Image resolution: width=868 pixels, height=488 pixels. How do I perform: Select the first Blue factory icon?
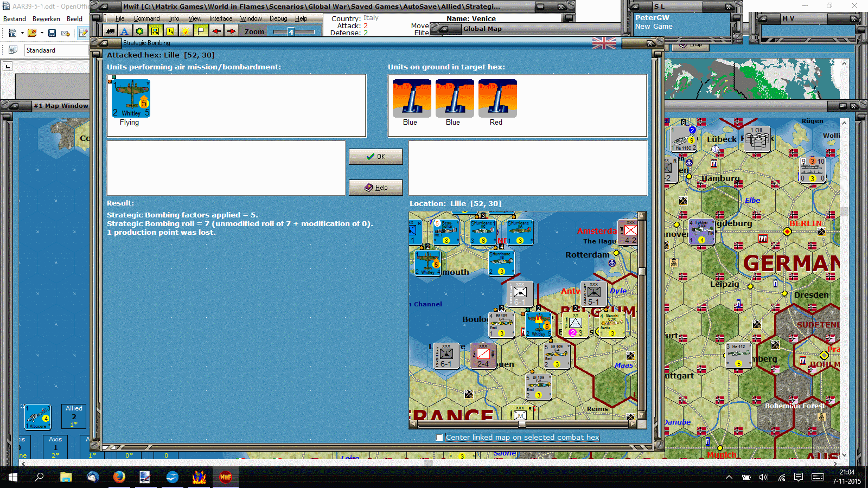point(412,98)
